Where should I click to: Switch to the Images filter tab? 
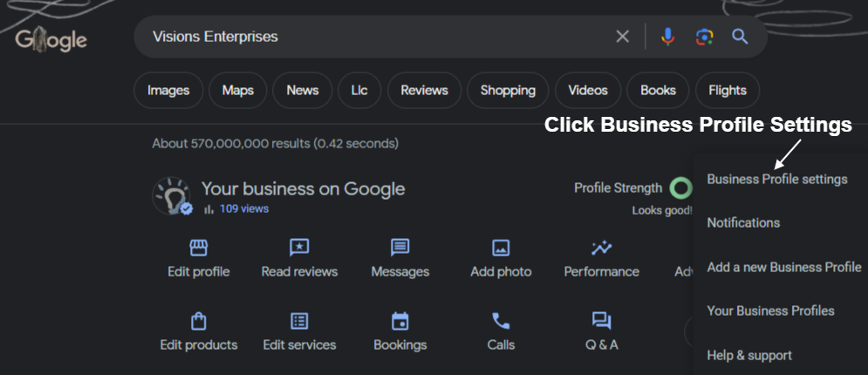point(168,90)
